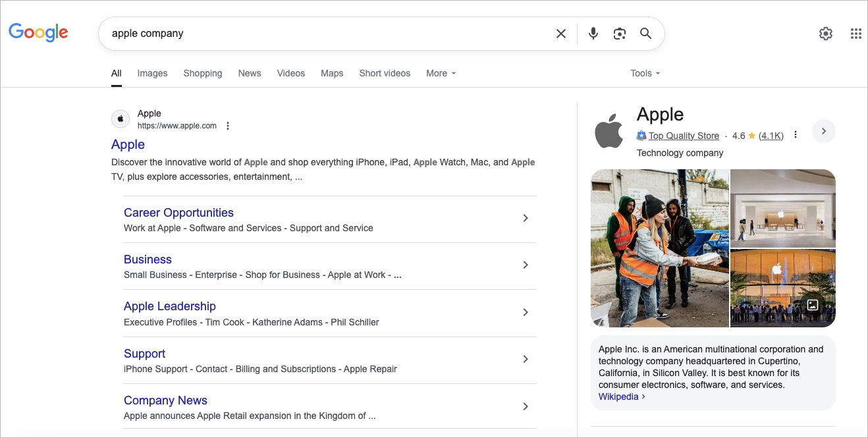Open the Wikipedia link in the knowledge panel
Image resolution: width=868 pixels, height=438 pixels.
pos(618,397)
